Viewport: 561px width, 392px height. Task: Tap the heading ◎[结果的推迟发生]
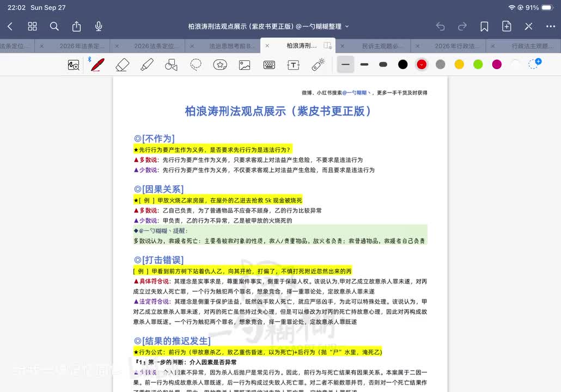tap(172, 341)
